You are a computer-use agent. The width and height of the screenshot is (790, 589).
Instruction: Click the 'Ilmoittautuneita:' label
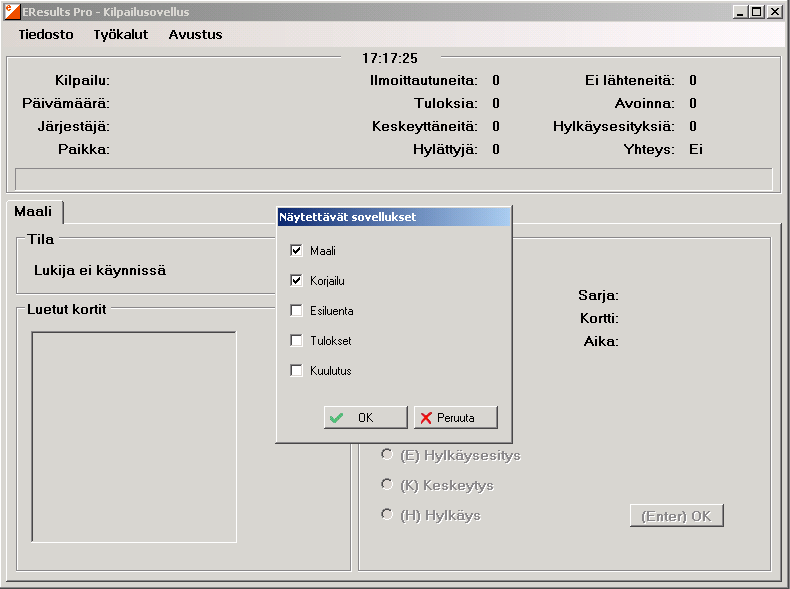click(x=424, y=81)
